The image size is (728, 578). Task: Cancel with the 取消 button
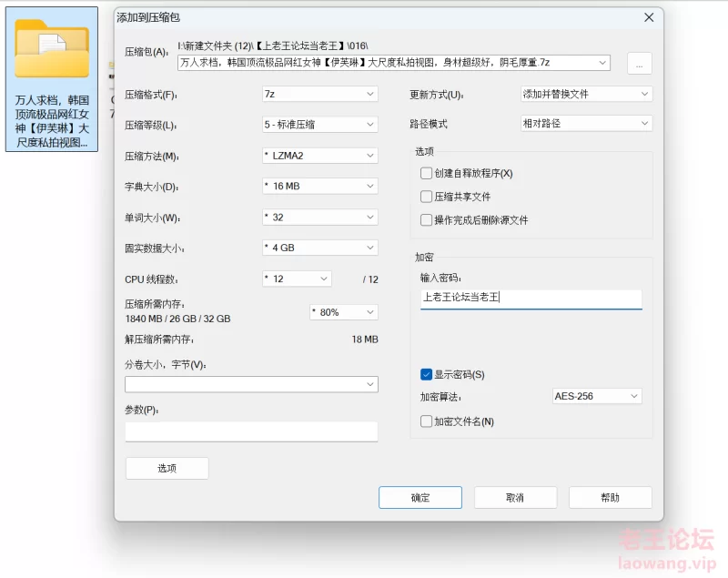pyautogui.click(x=515, y=498)
